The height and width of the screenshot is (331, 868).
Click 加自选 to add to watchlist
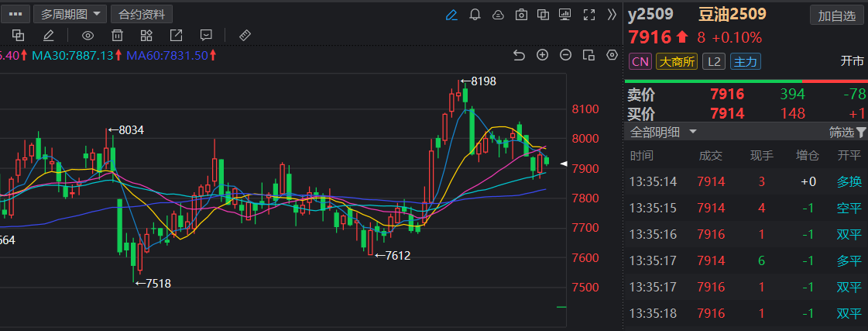click(x=837, y=16)
